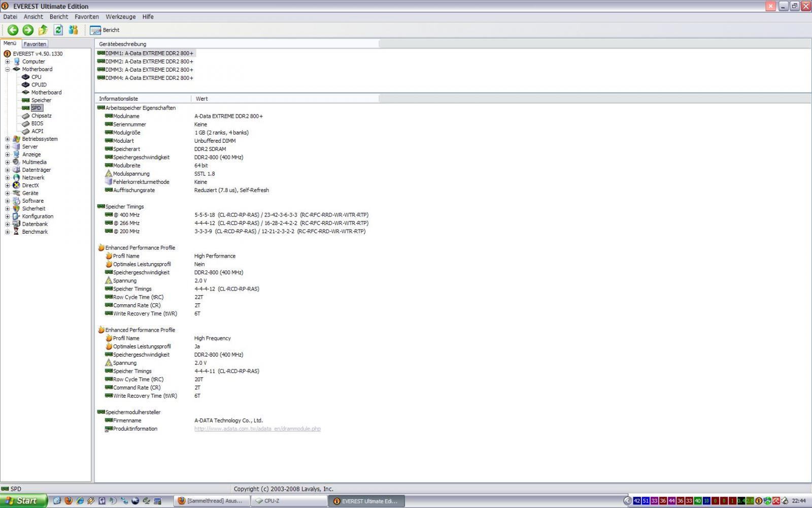812x508 pixels.
Task: Expand the DirectX tree node
Action: coord(8,185)
